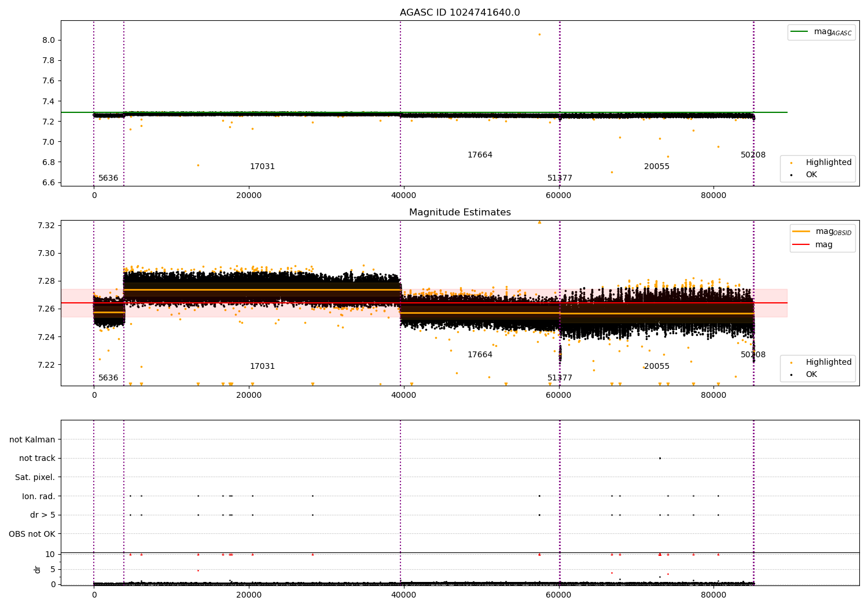Viewport: 868px width, 608px height.
Task: Click obsid label 51377 in the AGASC plot
Action: pyautogui.click(x=560, y=178)
